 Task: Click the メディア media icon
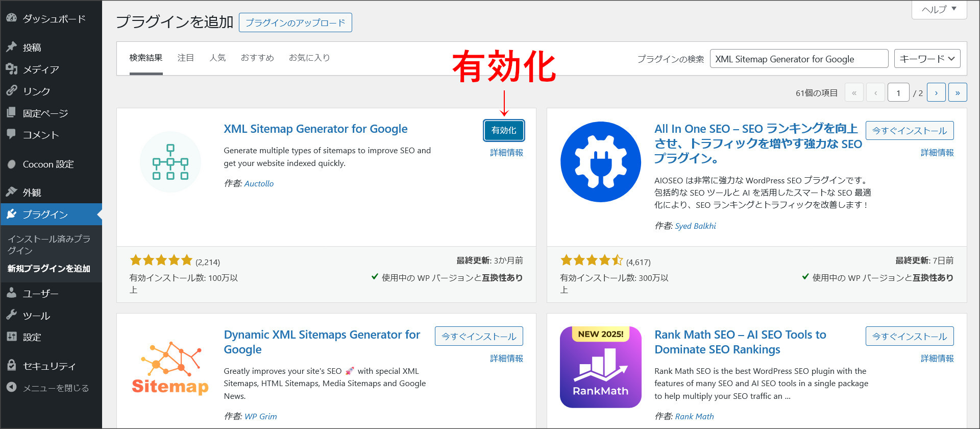(11, 69)
